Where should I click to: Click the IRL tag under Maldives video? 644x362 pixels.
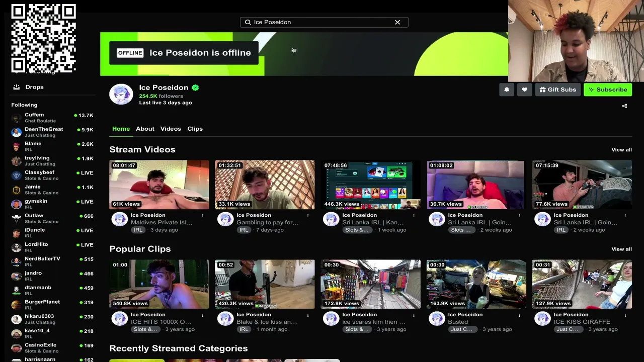click(138, 230)
